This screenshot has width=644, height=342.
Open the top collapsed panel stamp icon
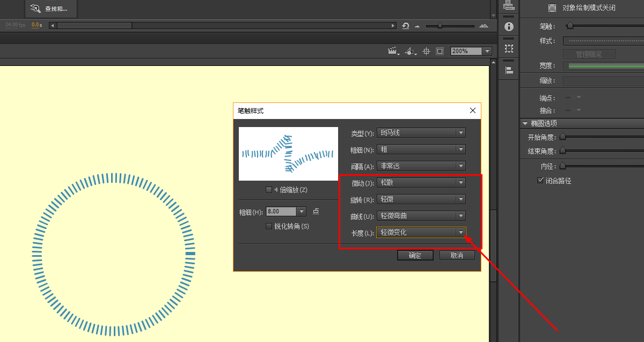tap(509, 6)
